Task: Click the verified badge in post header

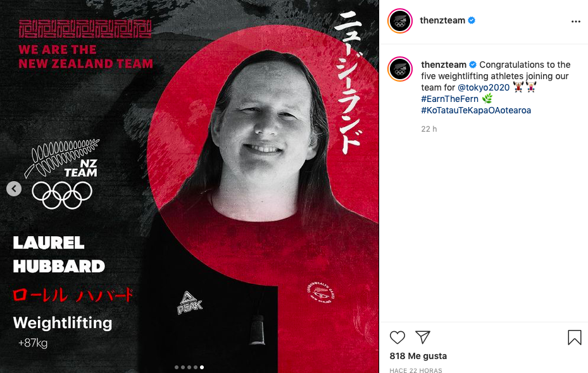Action: click(x=472, y=20)
